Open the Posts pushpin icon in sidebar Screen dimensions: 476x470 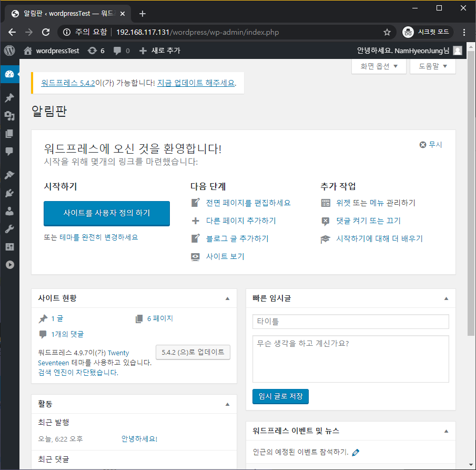coord(9,98)
